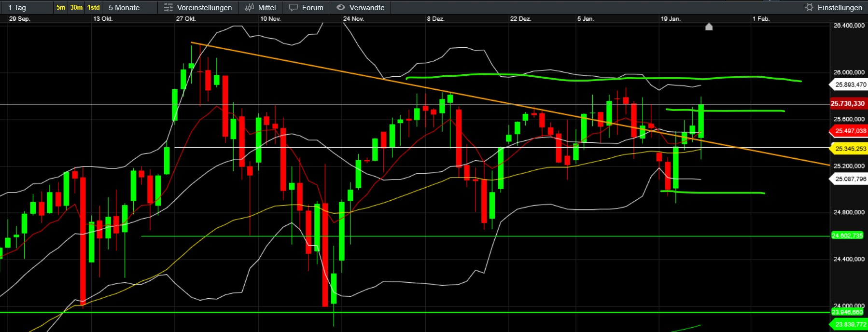Click the 19 Jan. date label
This screenshot has height=332, width=868.
pos(671,19)
